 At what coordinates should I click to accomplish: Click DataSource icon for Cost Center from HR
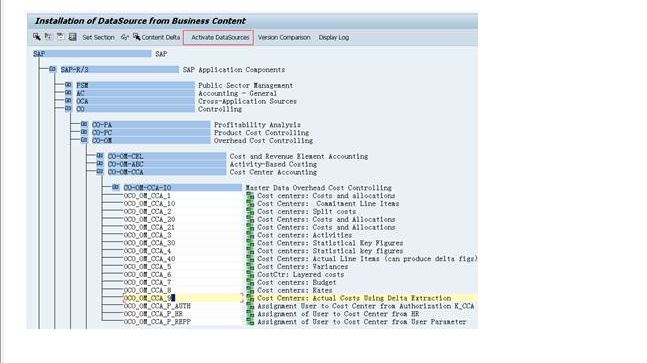250,314
